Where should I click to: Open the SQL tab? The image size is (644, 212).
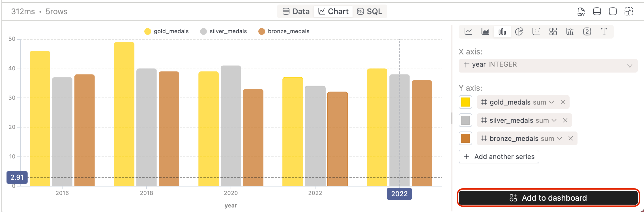coord(370,12)
